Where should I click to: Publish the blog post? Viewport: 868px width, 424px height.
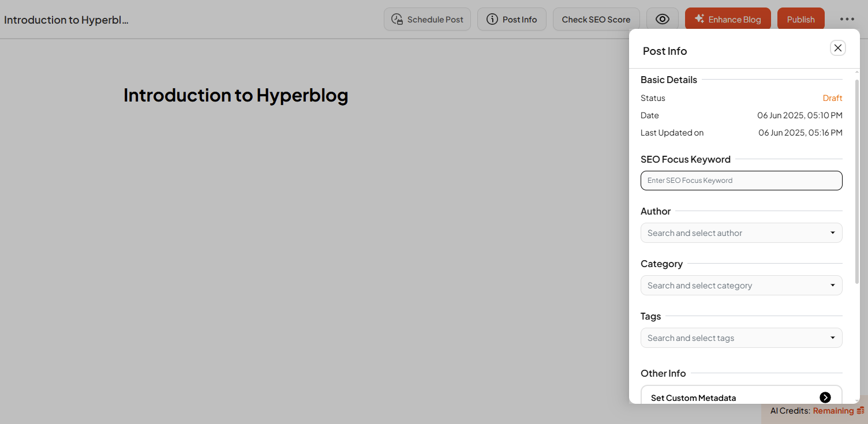coord(801,19)
